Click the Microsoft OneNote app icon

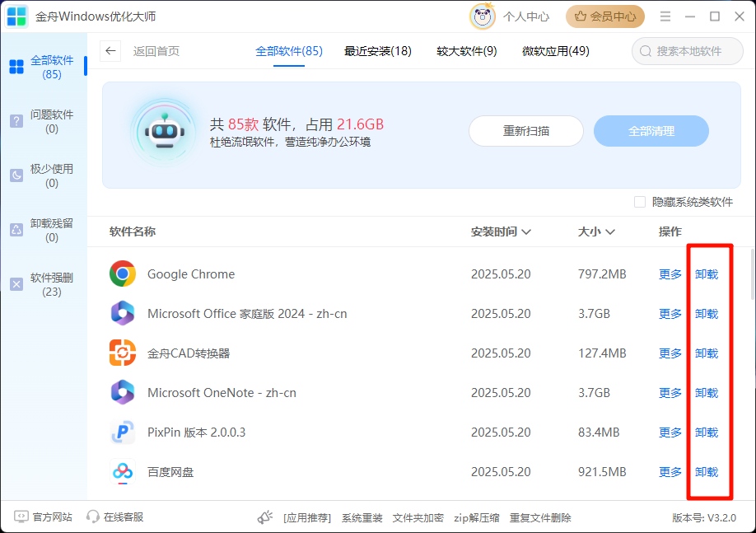[x=123, y=393]
